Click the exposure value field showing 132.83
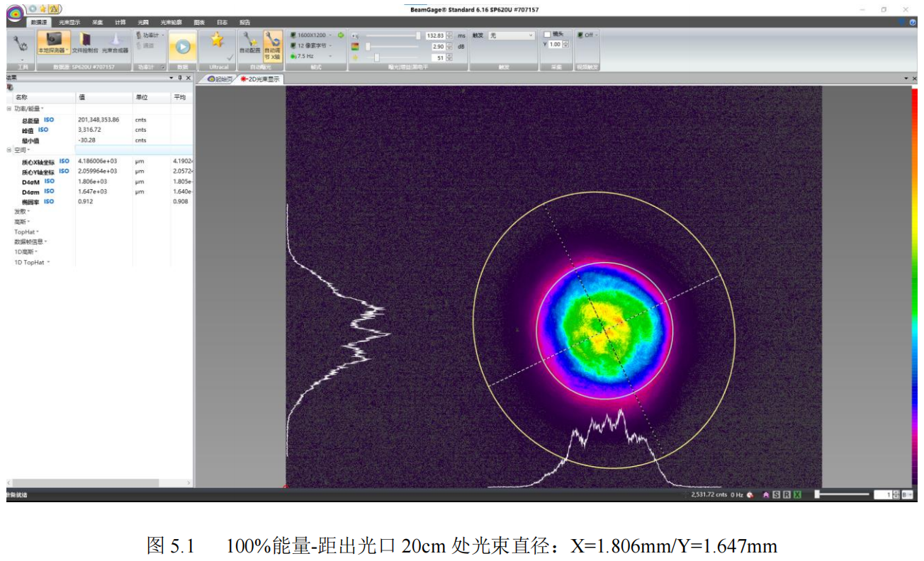Image resolution: width=924 pixels, height=561 pixels. [435, 35]
